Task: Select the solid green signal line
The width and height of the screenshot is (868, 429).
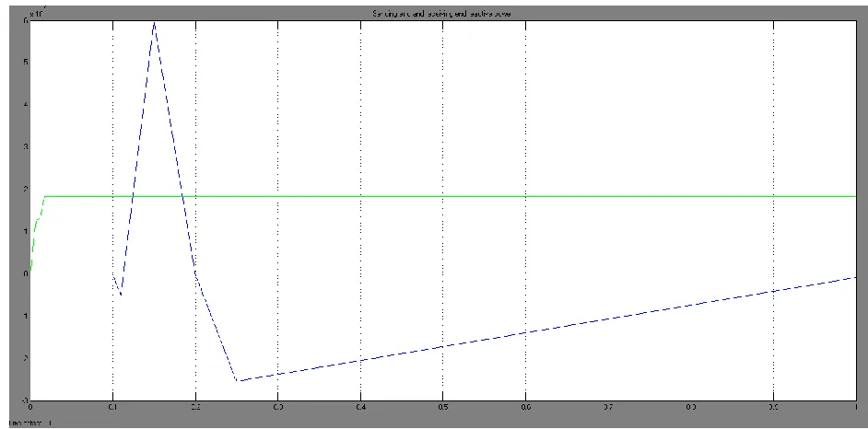Action: pos(443,196)
